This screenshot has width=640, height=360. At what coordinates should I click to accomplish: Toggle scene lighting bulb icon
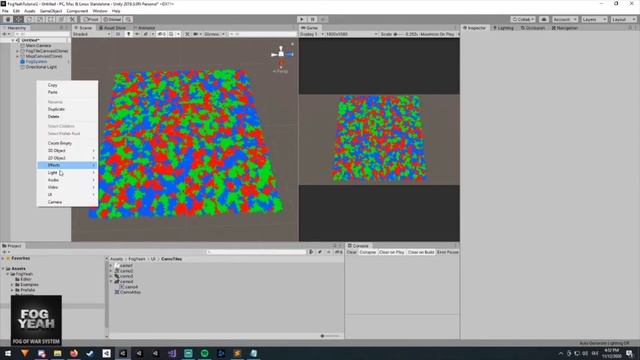click(x=129, y=34)
